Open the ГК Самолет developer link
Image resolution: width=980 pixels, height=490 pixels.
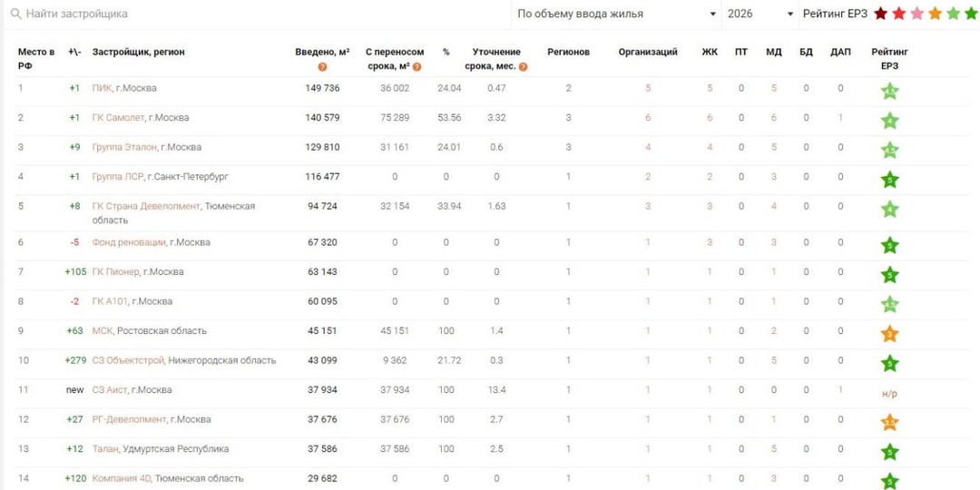pyautogui.click(x=119, y=117)
